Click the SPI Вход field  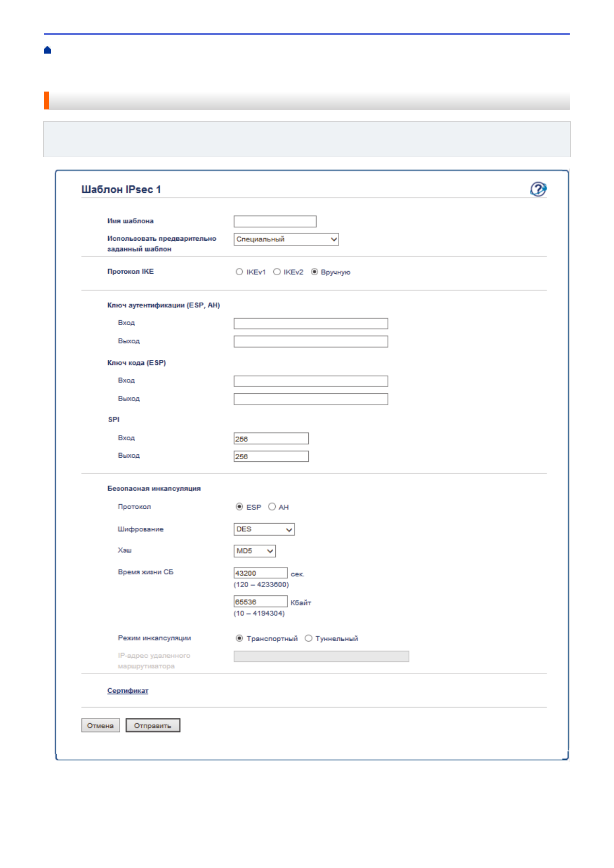pyautogui.click(x=271, y=439)
